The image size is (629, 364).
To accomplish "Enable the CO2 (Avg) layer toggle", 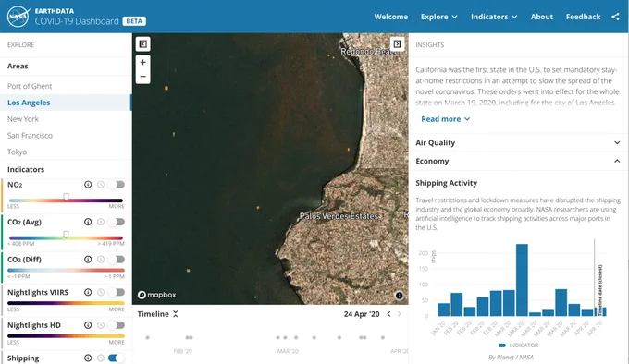I will pos(117,222).
